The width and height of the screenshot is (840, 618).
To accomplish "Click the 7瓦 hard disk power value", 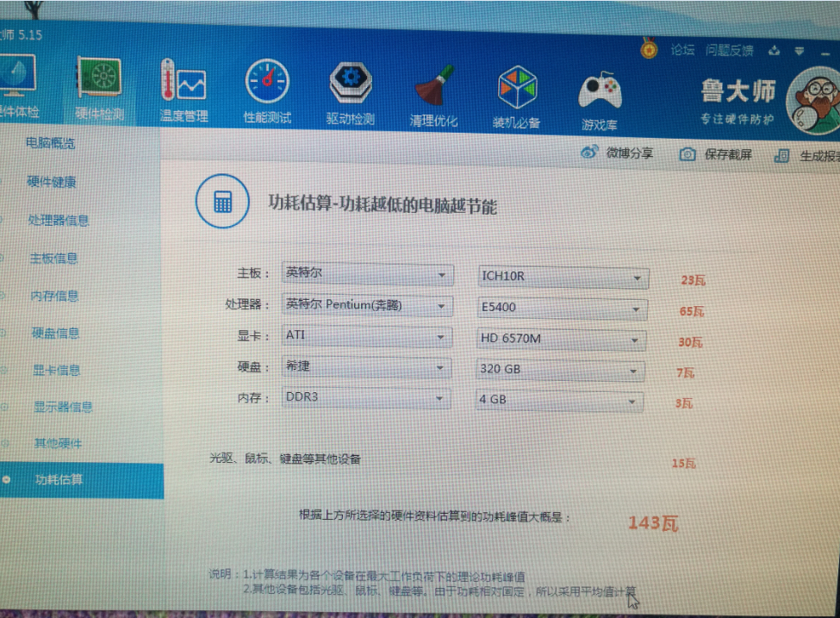I will click(685, 373).
